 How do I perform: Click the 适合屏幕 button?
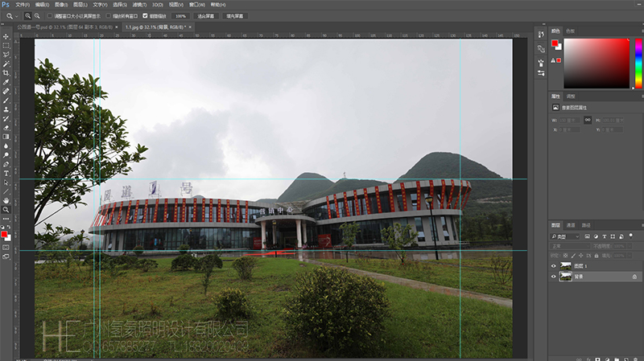pos(206,15)
